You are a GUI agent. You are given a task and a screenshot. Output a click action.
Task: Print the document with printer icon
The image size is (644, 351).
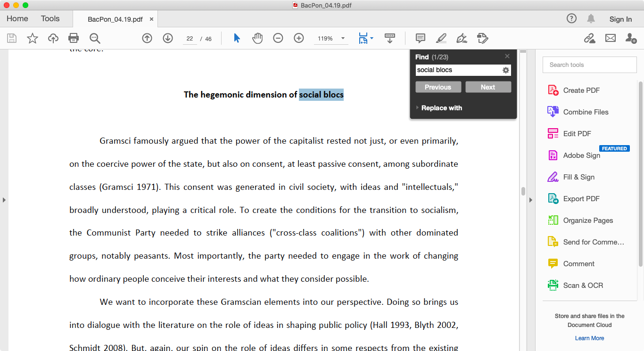pos(74,38)
